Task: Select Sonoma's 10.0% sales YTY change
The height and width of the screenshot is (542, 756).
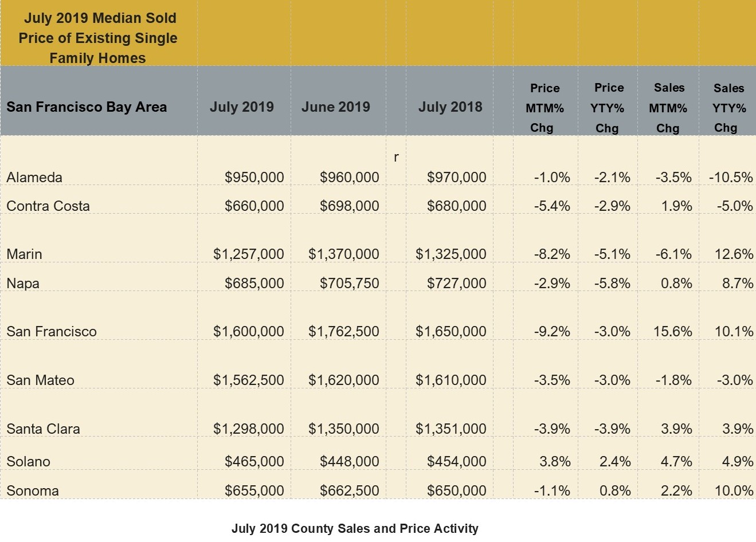Action: tap(734, 491)
